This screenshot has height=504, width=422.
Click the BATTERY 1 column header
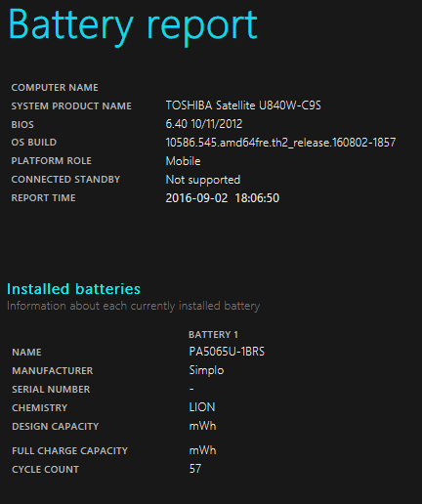pos(213,335)
